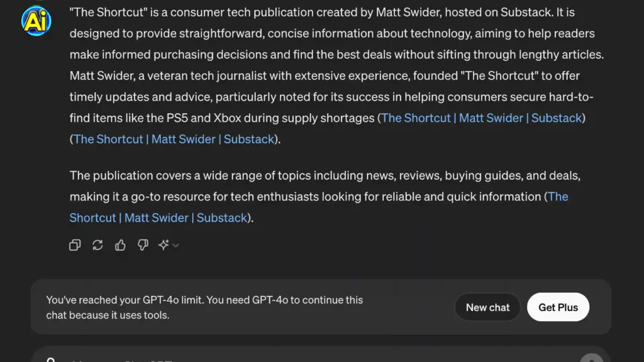
Task: Focus the message input field at the bottom
Action: point(314,358)
